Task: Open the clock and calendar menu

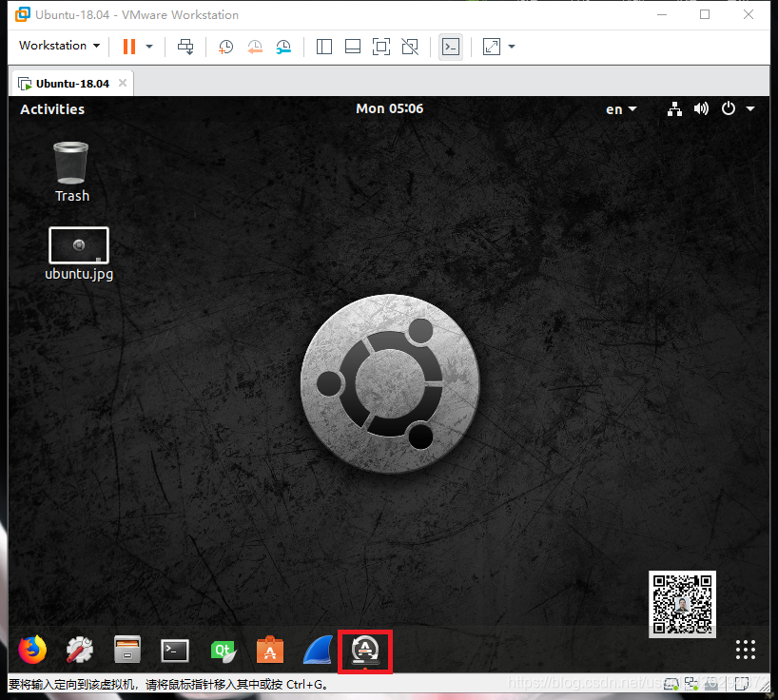Action: pyautogui.click(x=390, y=108)
